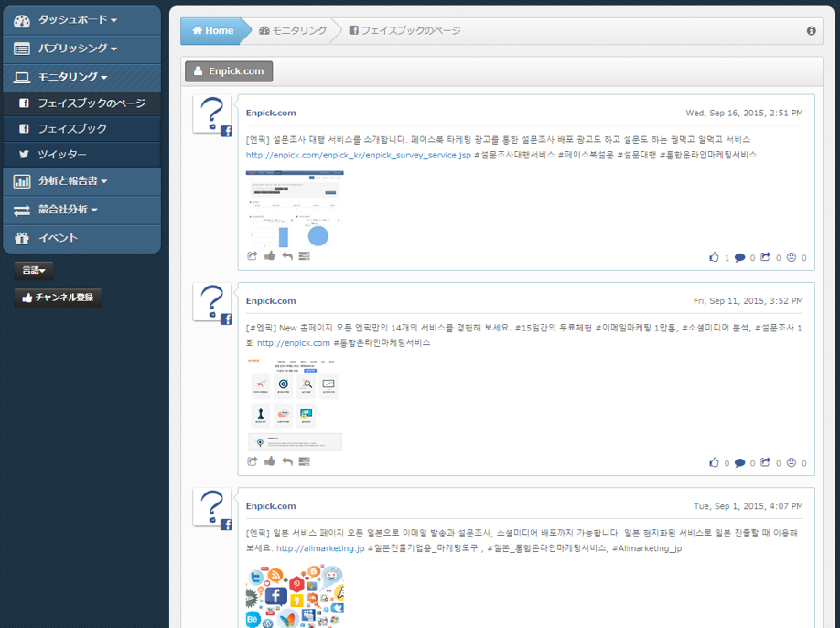Collapse the モニタリング sidebar section
The height and width of the screenshot is (628, 840).
pos(72,78)
